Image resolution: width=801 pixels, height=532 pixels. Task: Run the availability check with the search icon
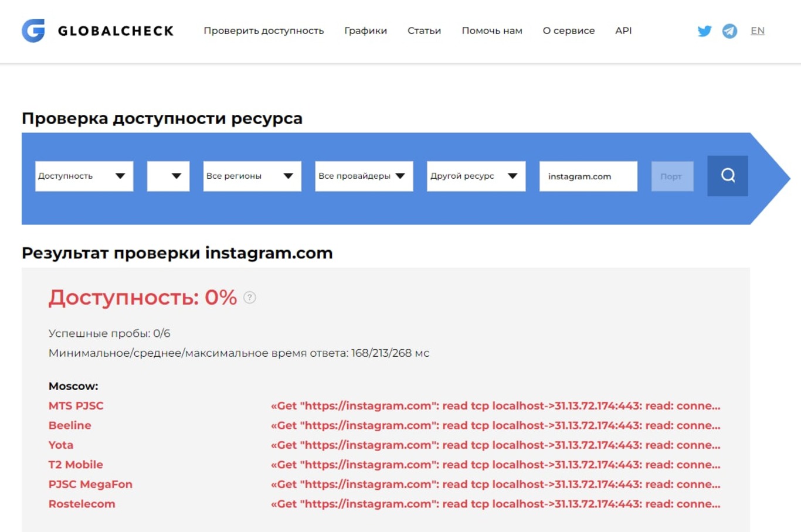point(727,176)
